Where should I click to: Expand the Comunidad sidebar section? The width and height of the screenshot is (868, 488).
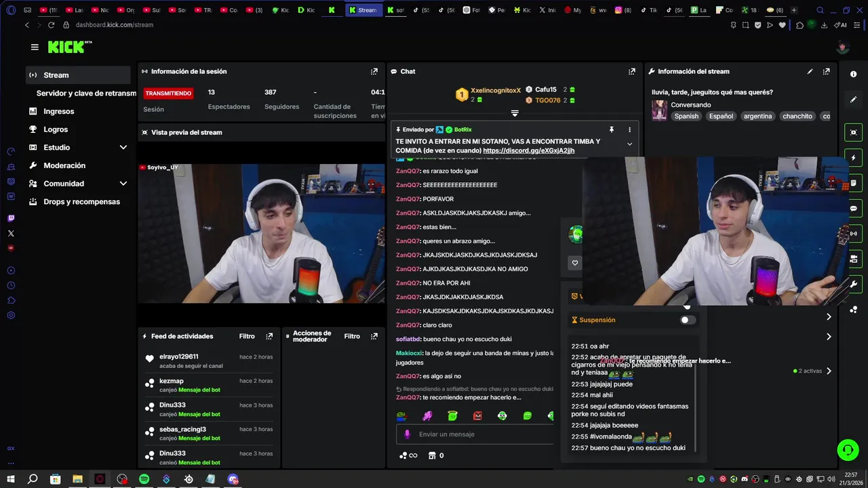tap(123, 184)
